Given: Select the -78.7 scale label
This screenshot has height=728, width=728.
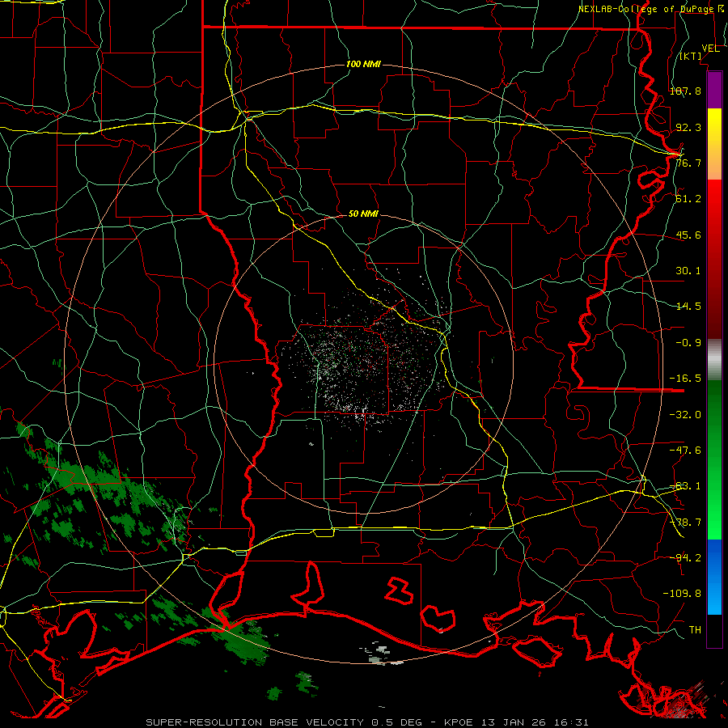Looking at the screenshot, I should pos(685,522).
